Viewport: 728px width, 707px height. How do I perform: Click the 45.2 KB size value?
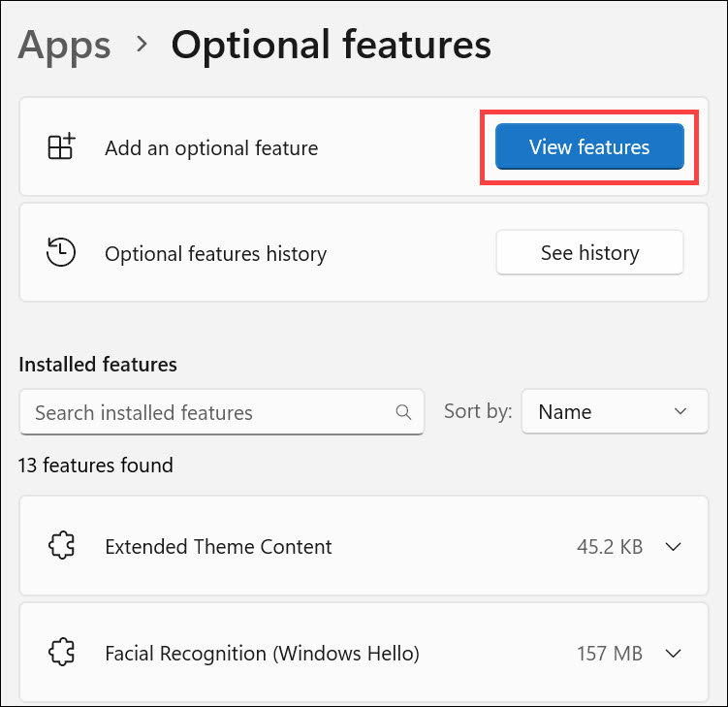click(610, 546)
